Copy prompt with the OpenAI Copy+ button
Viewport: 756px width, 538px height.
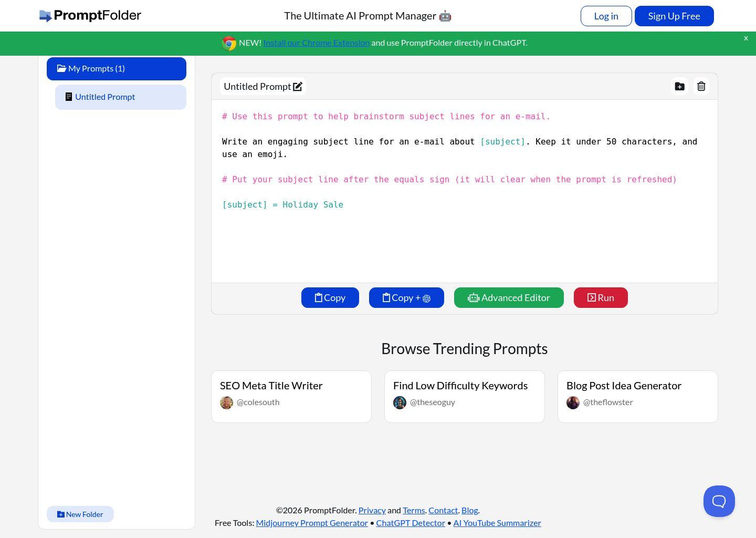pos(406,297)
